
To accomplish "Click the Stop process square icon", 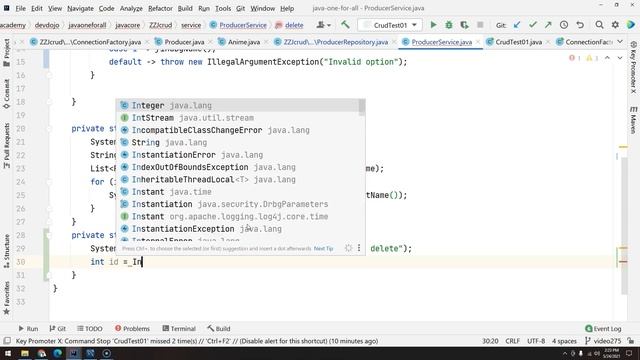I will coord(480,25).
